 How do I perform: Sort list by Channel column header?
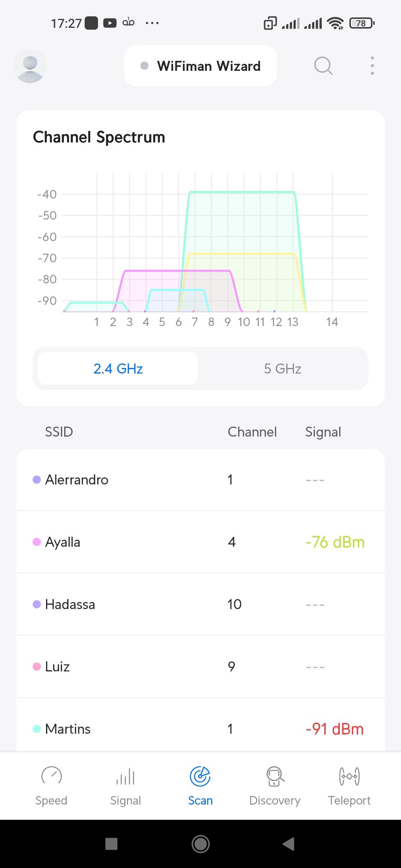[252, 432]
